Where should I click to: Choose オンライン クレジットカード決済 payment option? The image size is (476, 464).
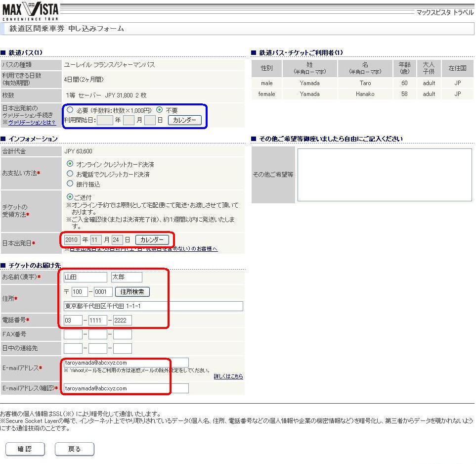tap(70, 164)
